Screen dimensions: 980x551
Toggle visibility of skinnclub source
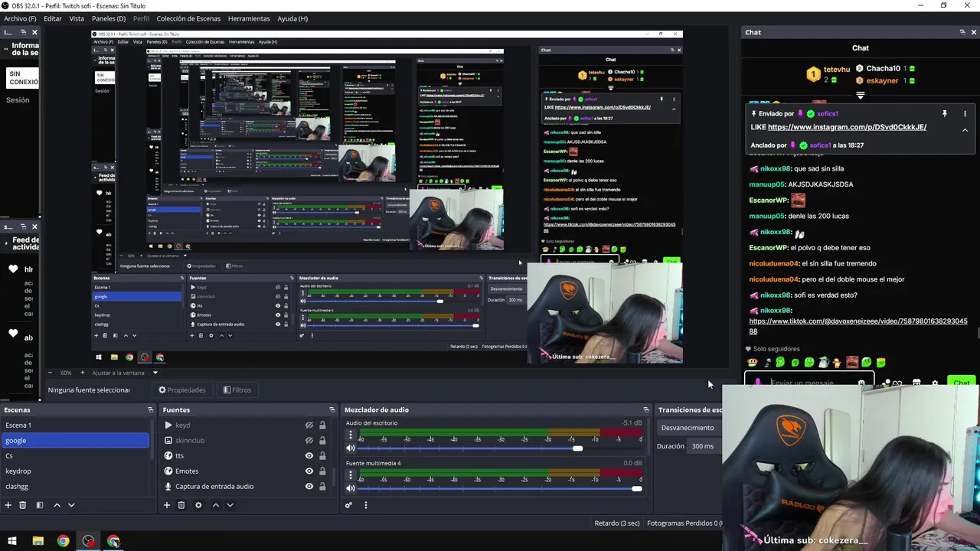309,440
